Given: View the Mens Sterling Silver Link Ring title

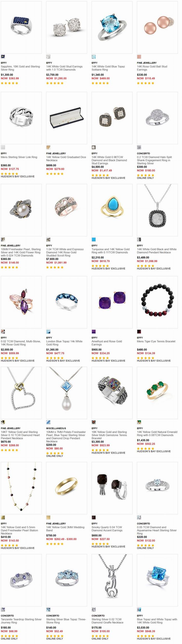Looking at the screenshot, I should click(19, 157).
